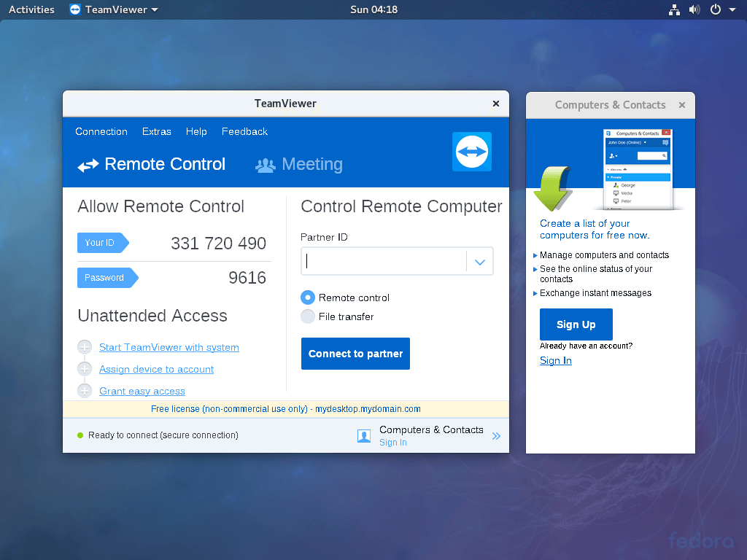Click the power icon in the top bar

pos(716,9)
